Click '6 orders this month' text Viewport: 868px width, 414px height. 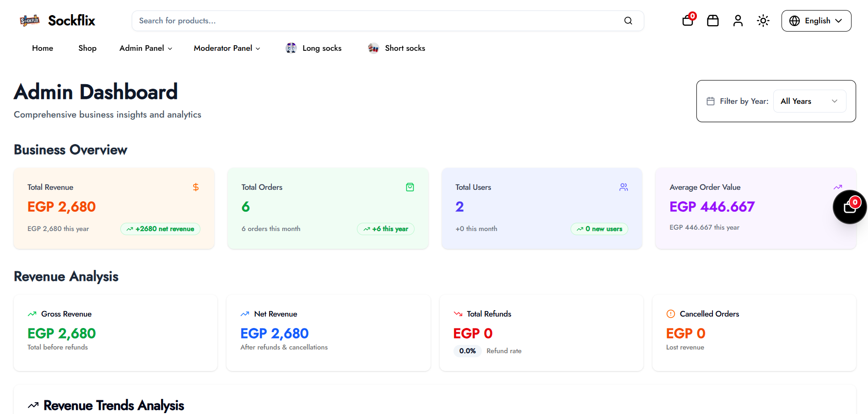click(271, 229)
